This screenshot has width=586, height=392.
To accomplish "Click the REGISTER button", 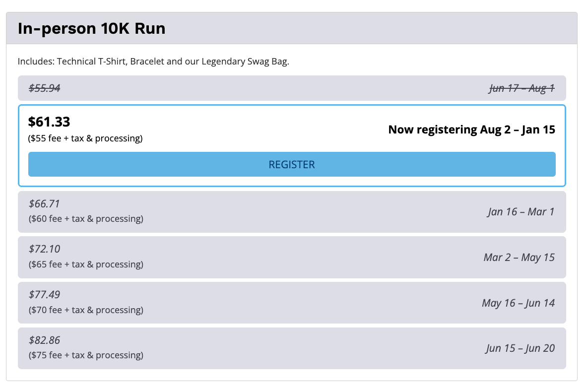I will pyautogui.click(x=292, y=164).
